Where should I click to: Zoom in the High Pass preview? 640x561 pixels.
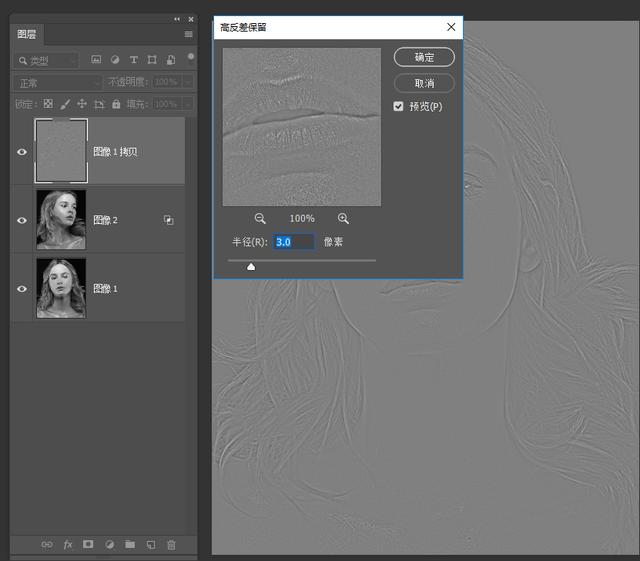coord(343,218)
